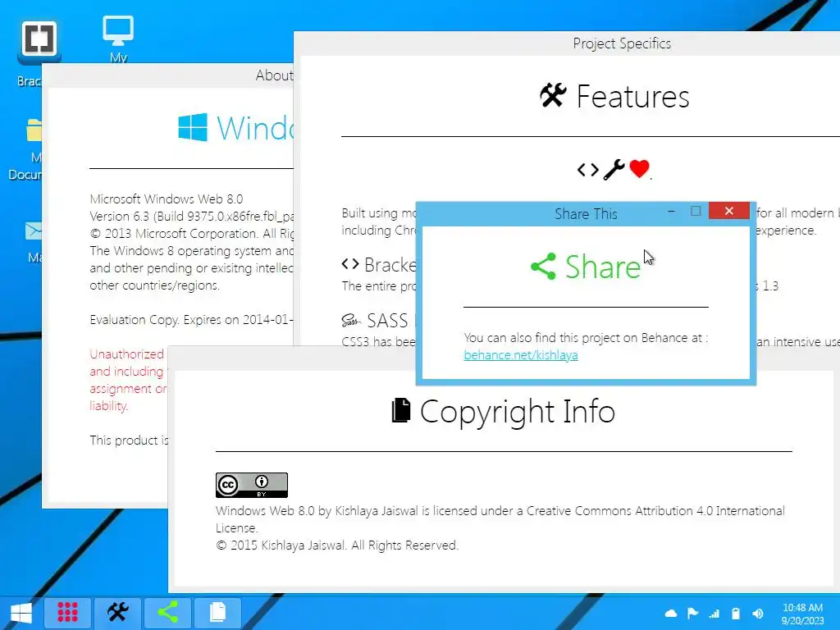Open the My Computer desktop icon

pyautogui.click(x=118, y=32)
